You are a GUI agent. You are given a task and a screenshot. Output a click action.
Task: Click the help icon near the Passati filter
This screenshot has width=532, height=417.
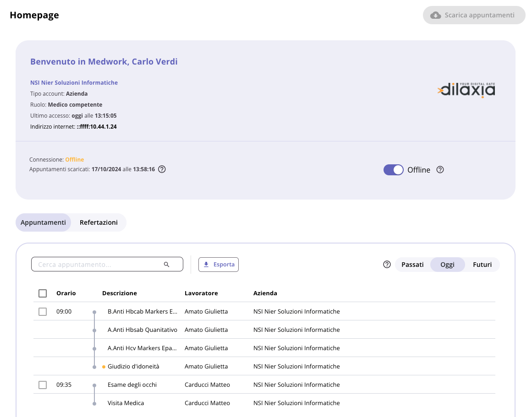(x=387, y=264)
